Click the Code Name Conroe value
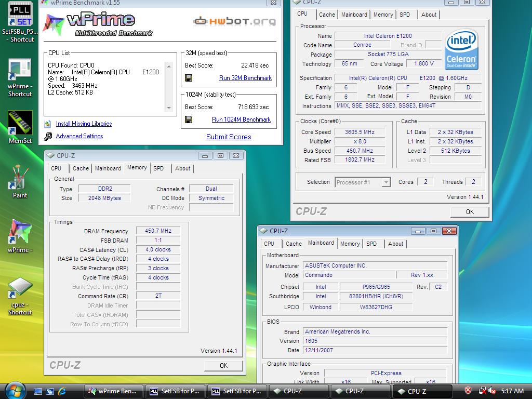The image size is (532, 399). [362, 45]
